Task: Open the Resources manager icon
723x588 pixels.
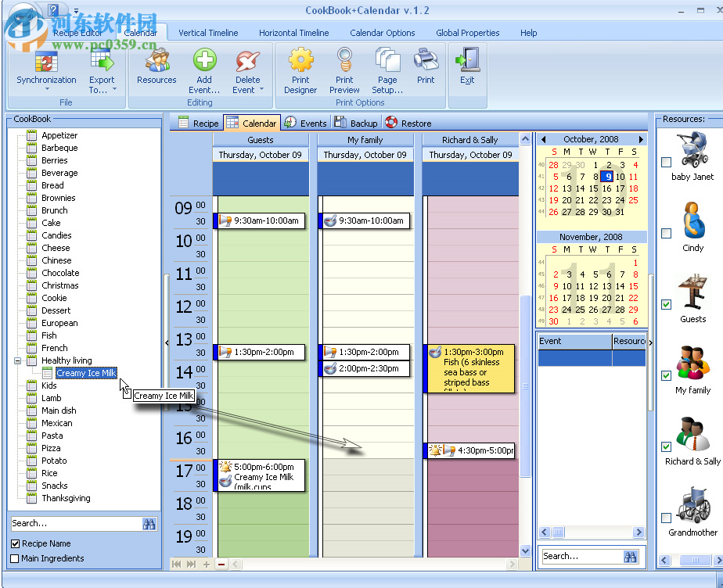Action: [156, 60]
